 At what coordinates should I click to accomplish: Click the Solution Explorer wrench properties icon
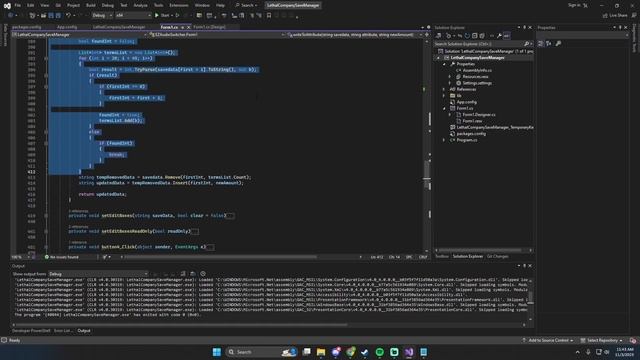pos(499,36)
